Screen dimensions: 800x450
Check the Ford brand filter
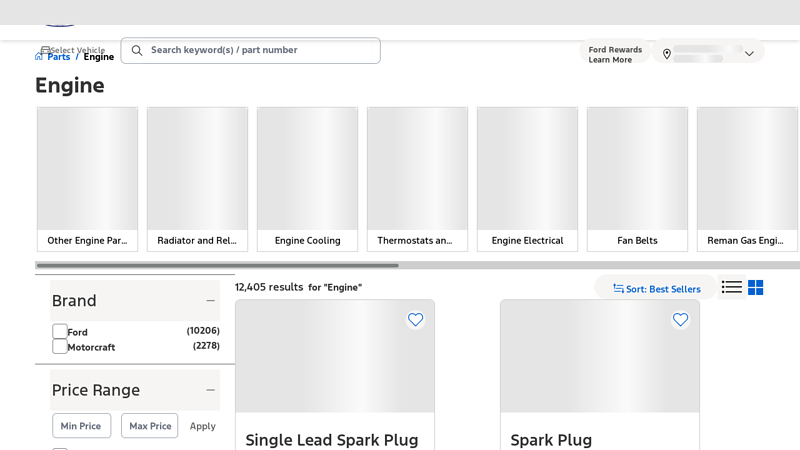(x=60, y=331)
